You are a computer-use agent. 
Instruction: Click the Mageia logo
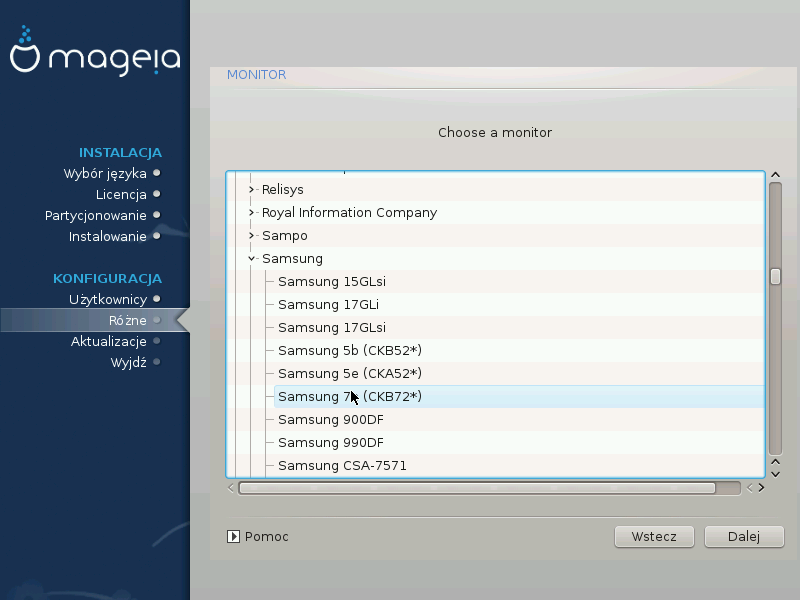tap(95, 51)
